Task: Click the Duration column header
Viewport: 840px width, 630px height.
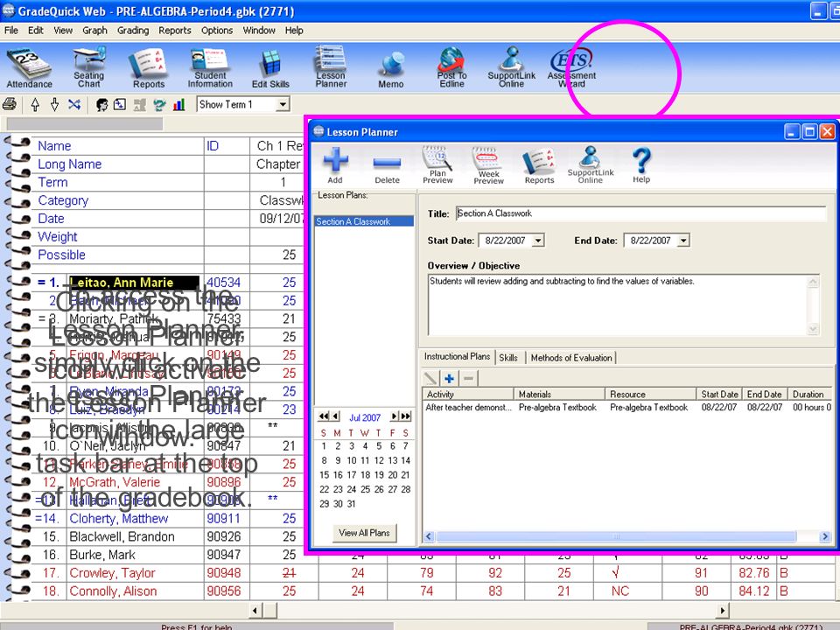Action: pos(810,395)
